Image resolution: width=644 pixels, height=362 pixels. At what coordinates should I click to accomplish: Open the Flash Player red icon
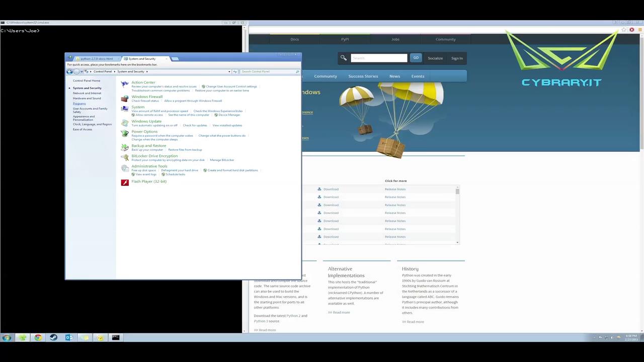coord(125,182)
